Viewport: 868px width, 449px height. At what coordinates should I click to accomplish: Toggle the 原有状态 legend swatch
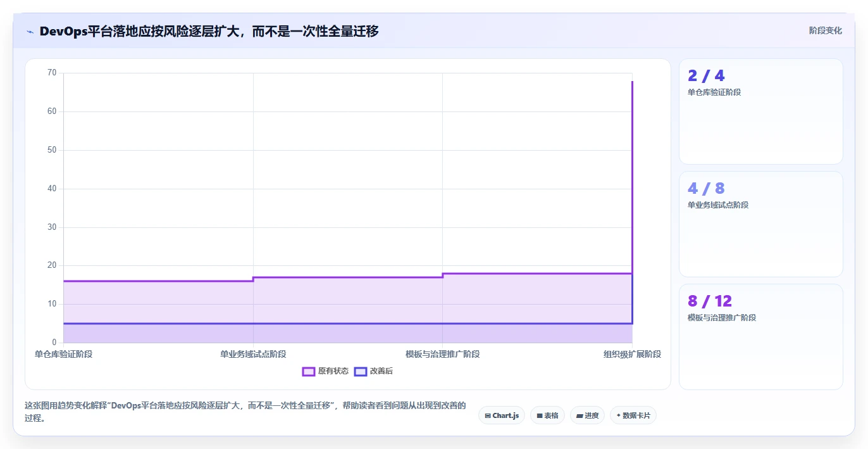click(309, 371)
